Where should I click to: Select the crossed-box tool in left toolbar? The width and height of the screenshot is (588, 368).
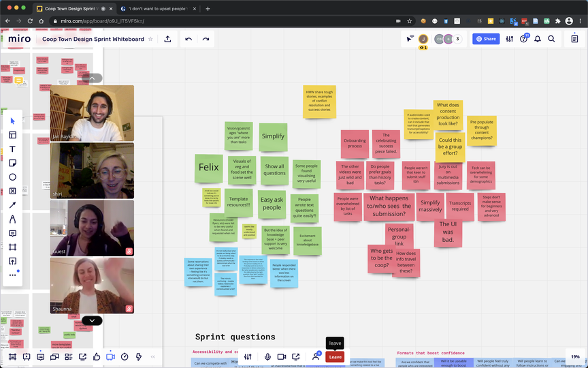(12, 191)
